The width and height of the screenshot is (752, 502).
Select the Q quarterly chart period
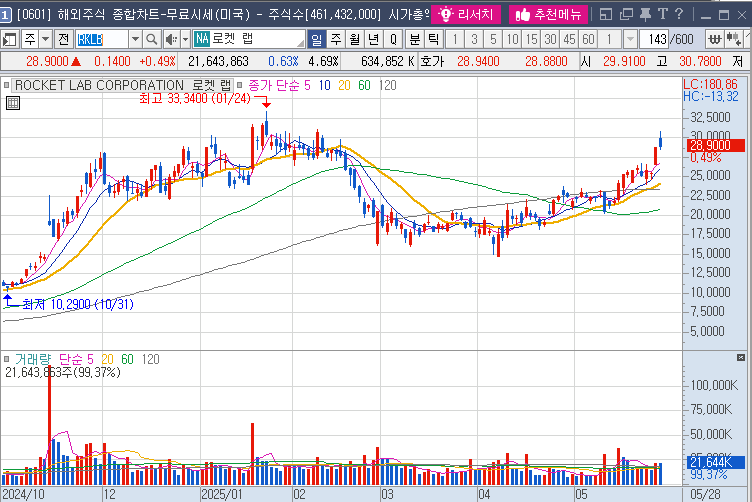393,39
